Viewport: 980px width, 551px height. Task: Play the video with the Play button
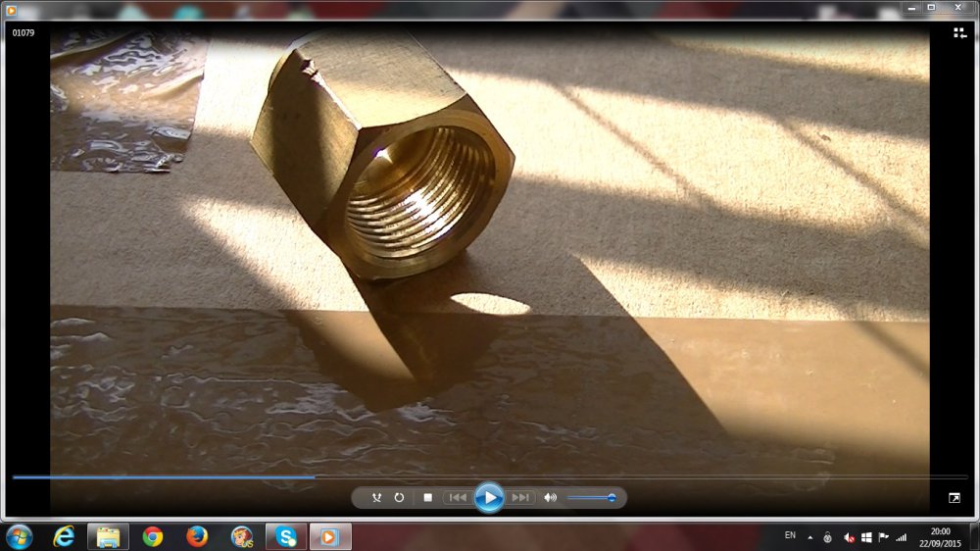pos(489,498)
